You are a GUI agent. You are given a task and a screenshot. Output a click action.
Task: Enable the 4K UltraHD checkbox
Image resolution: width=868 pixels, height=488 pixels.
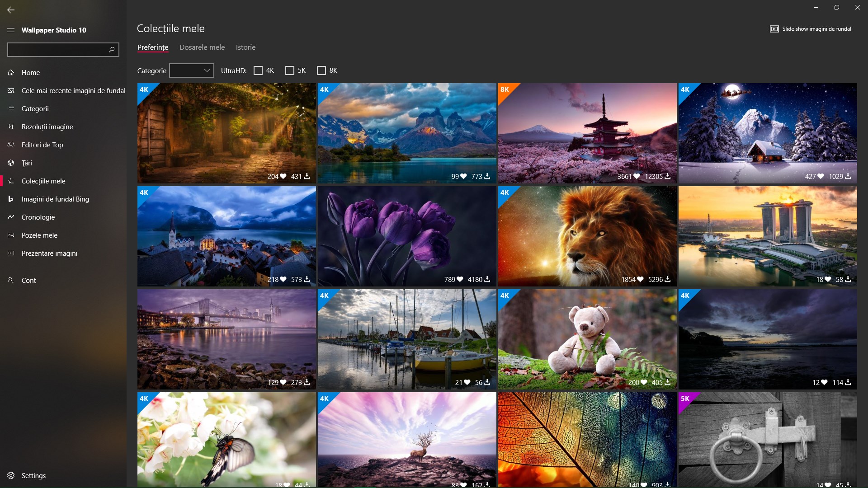[258, 70]
